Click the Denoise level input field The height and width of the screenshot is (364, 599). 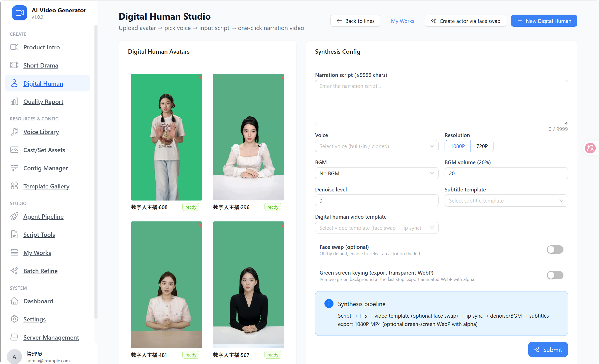tap(377, 201)
